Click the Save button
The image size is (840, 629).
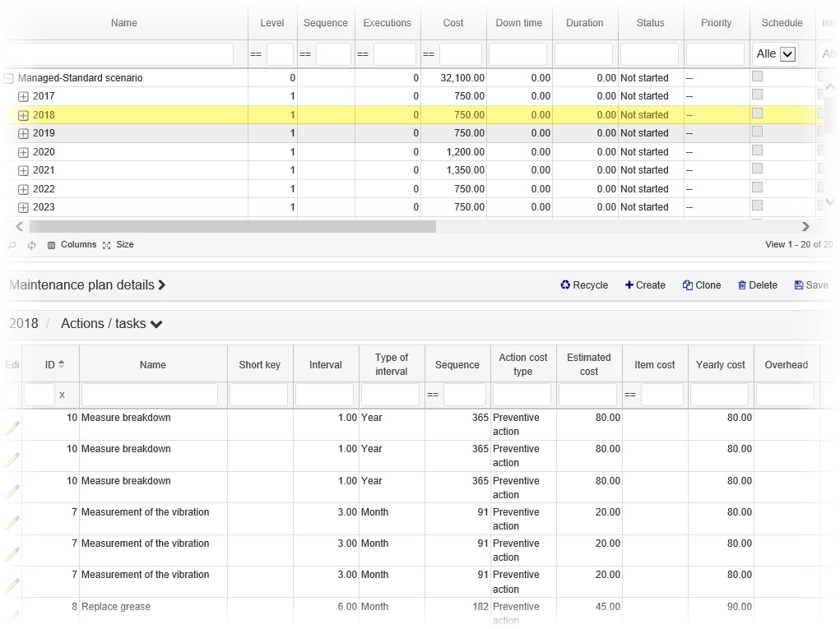pos(811,285)
